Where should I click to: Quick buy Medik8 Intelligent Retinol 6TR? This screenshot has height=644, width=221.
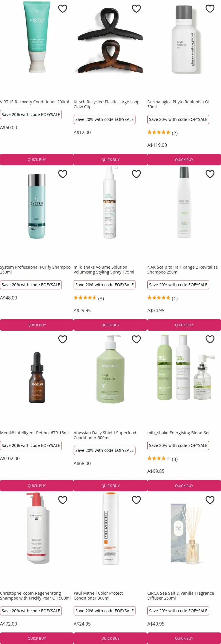(x=37, y=486)
